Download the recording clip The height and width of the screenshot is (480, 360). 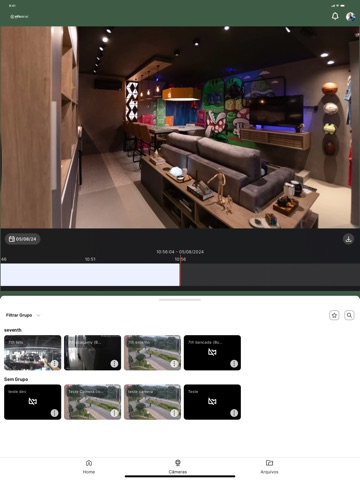click(348, 239)
